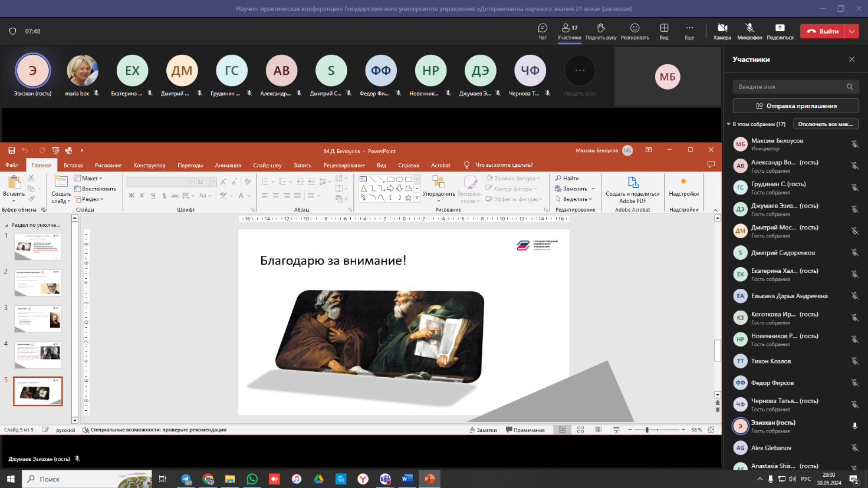Open the Выделить select dropdown
The width and height of the screenshot is (868, 488).
574,199
